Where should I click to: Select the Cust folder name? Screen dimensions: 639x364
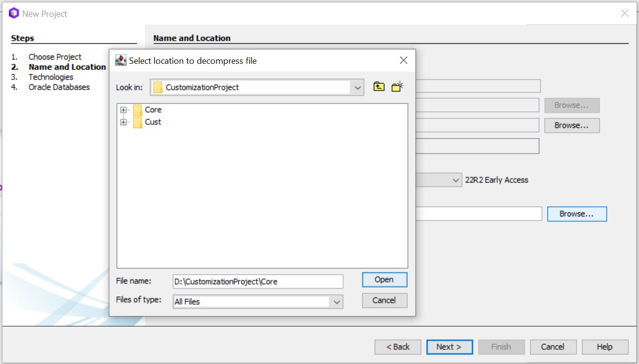(153, 122)
